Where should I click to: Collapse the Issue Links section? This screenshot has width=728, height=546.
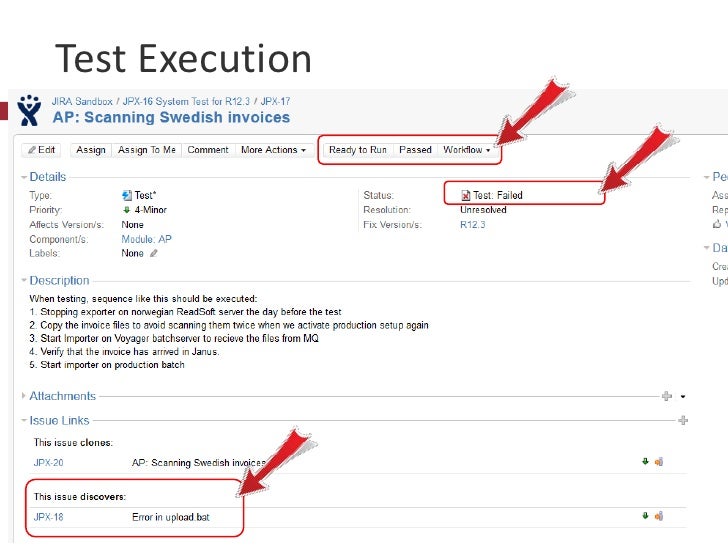pos(24,421)
